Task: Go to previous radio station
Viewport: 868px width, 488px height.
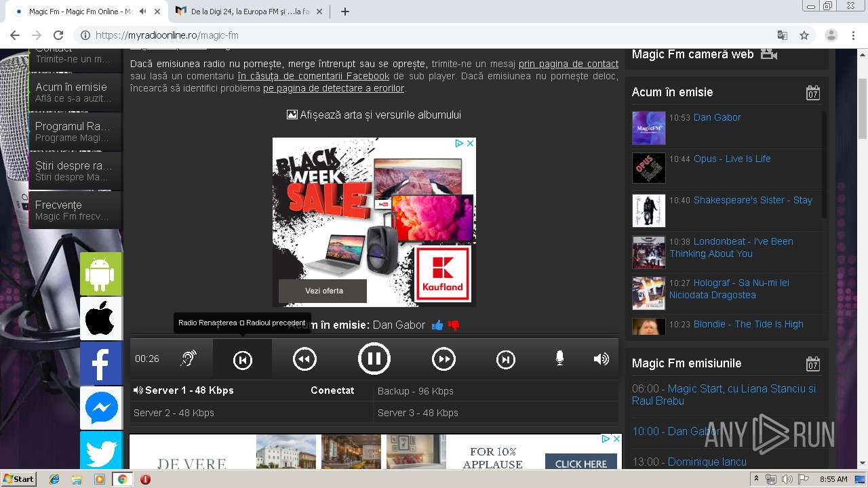Action: point(243,360)
